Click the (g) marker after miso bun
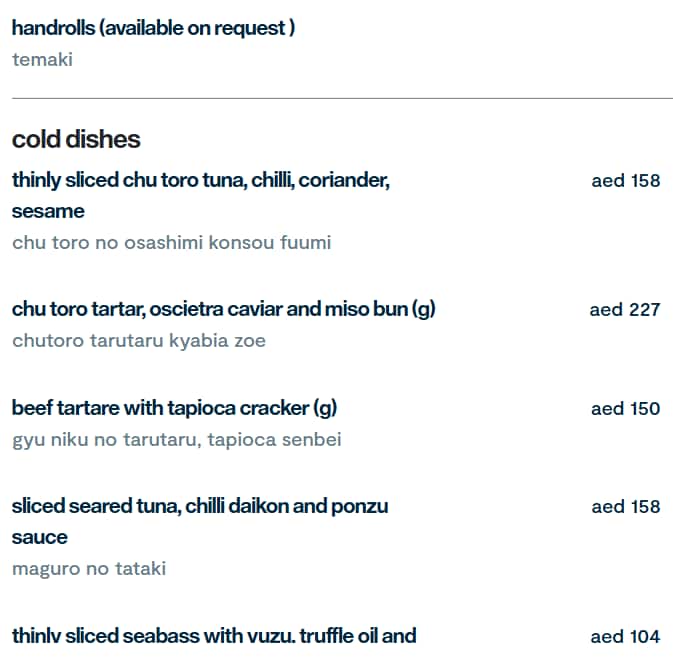 click(424, 310)
